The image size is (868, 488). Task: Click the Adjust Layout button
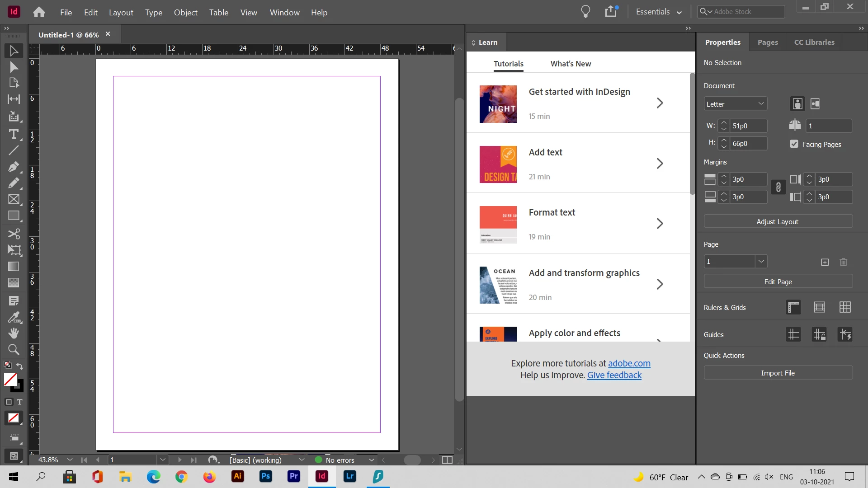pyautogui.click(x=778, y=221)
